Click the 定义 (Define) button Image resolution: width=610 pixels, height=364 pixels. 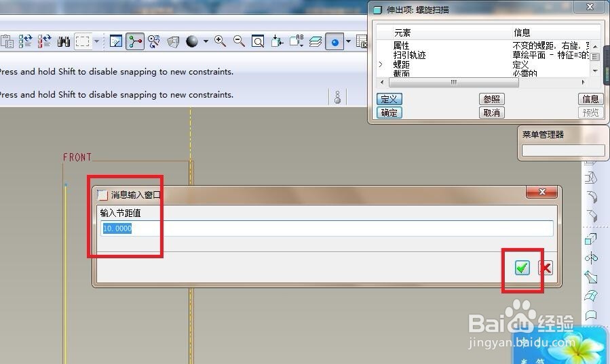point(389,99)
